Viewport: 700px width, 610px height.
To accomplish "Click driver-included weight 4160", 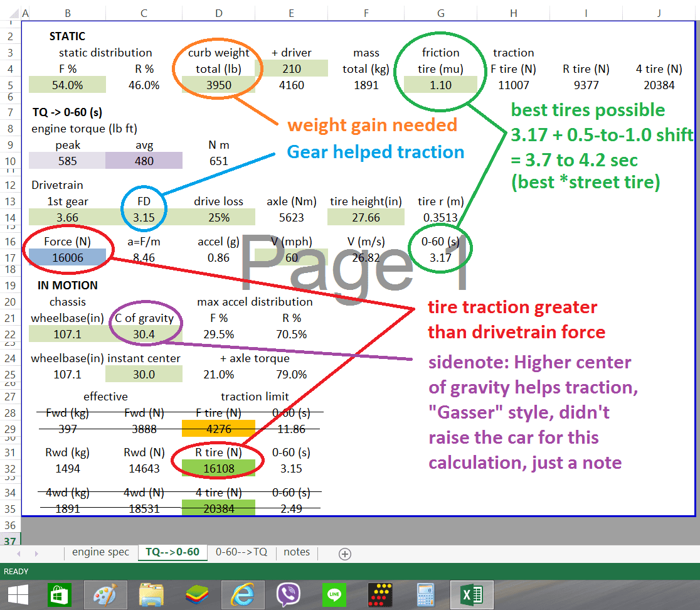I will [x=292, y=85].
